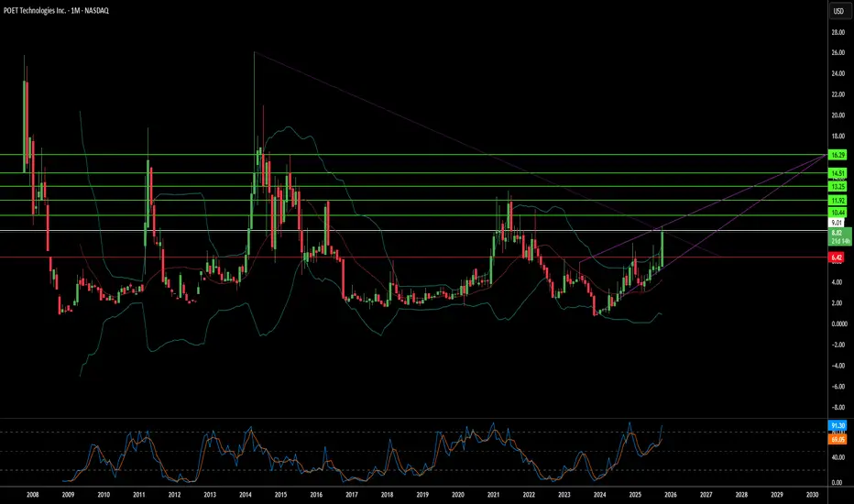Click the 2030 year marker

[x=812, y=495]
